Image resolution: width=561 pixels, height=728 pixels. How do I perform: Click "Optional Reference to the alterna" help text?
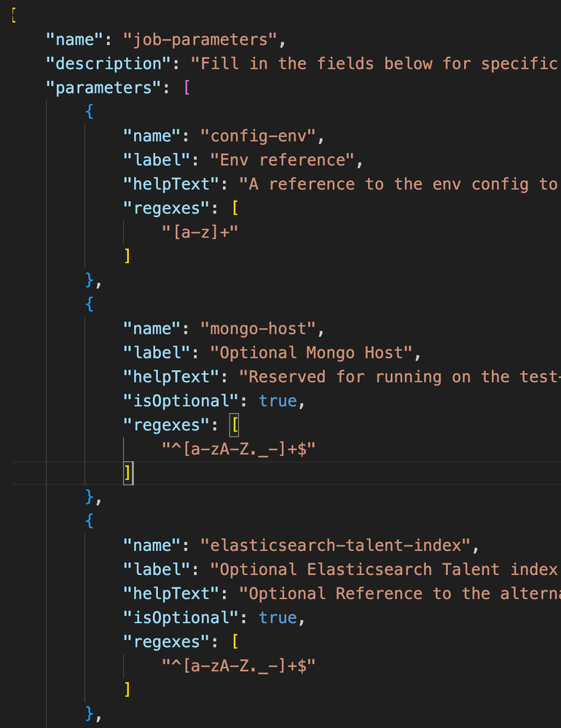point(399,594)
